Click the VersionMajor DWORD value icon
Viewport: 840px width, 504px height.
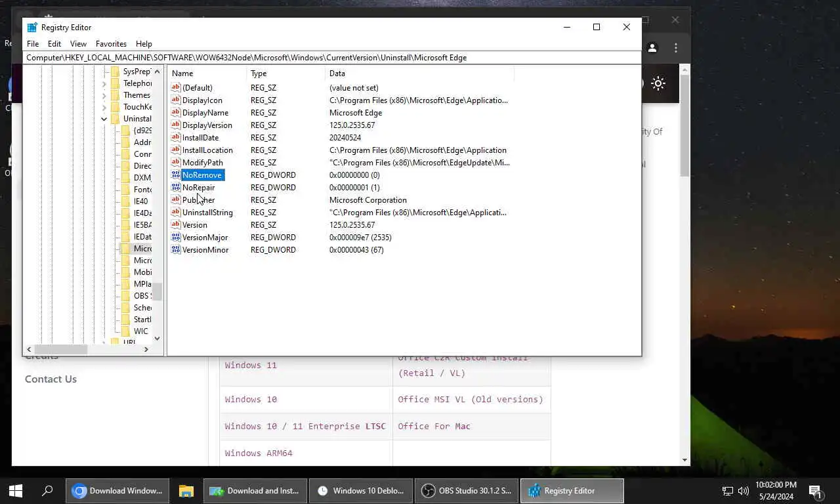click(x=175, y=237)
